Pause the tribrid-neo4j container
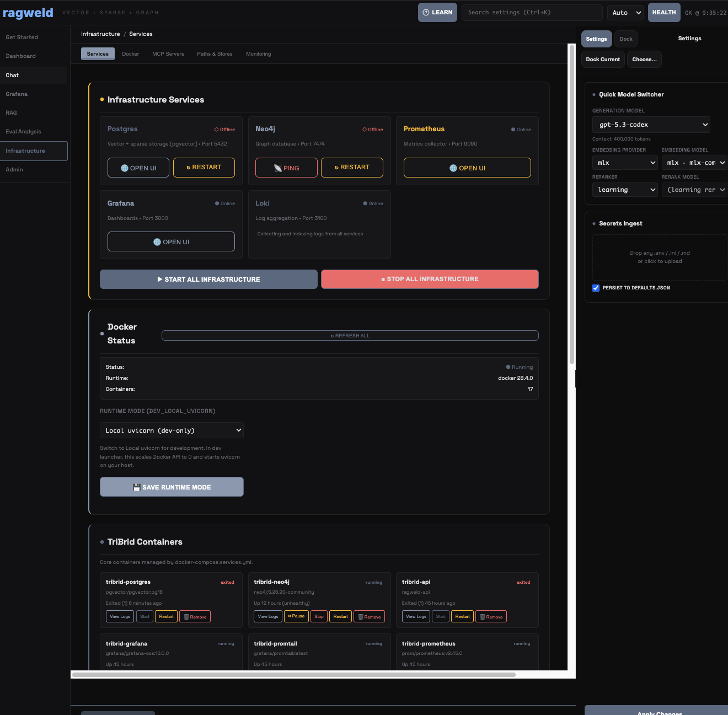Image resolution: width=728 pixels, height=715 pixels. (x=296, y=616)
